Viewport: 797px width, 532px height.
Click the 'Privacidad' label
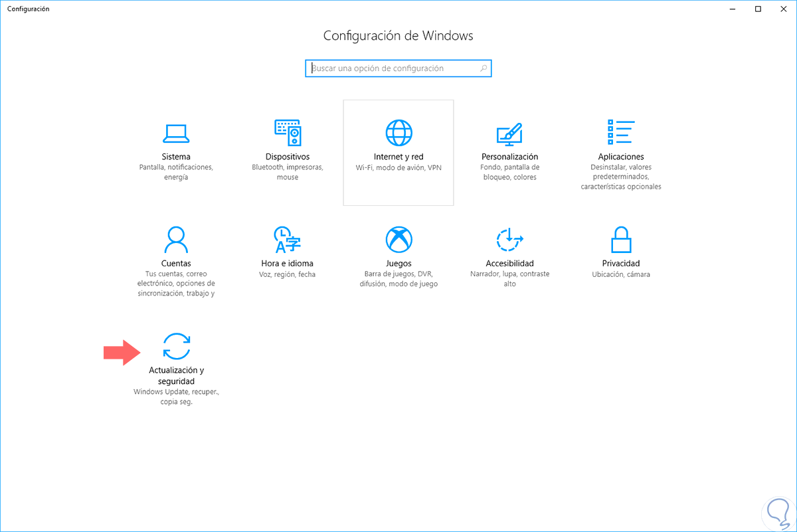[x=621, y=264]
